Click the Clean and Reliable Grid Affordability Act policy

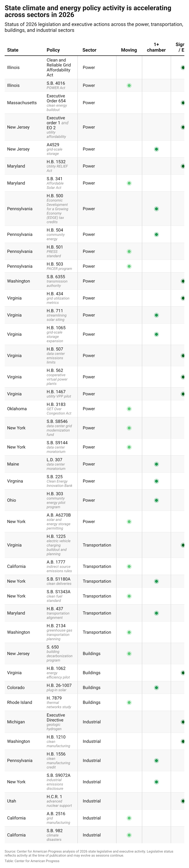(x=59, y=67)
